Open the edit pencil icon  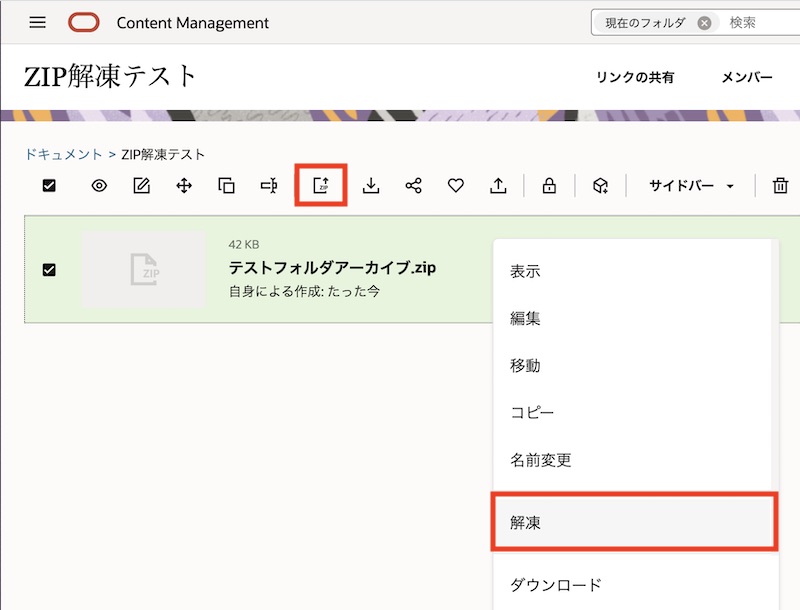click(x=141, y=185)
